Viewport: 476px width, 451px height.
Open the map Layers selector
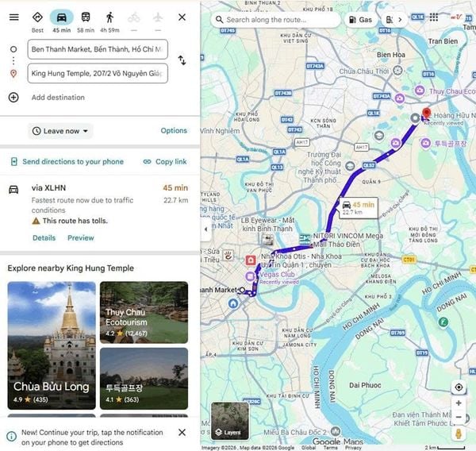230,421
